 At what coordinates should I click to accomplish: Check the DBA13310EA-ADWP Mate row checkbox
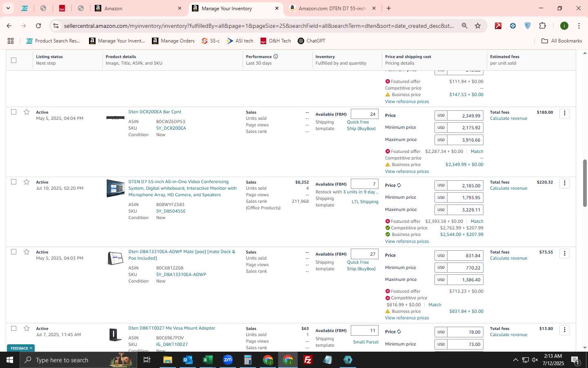(x=13, y=251)
